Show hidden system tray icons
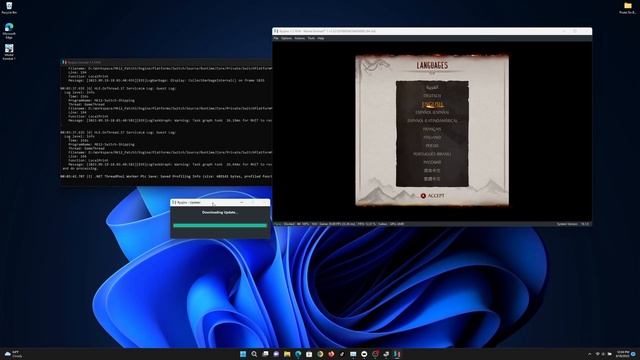Viewport: 640px width, 360px height. pyautogui.click(x=589, y=354)
